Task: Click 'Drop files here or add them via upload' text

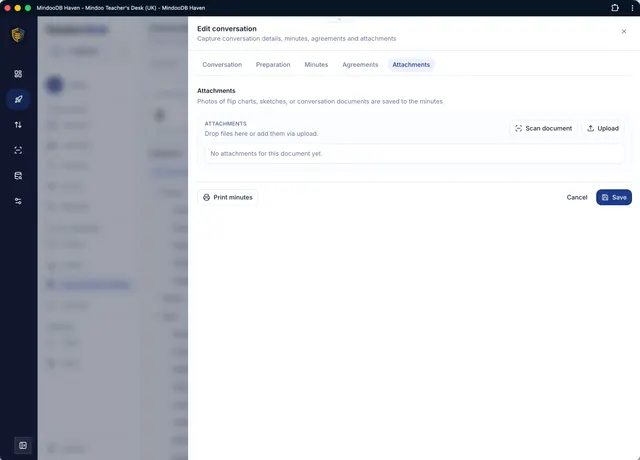Action: pos(261,133)
